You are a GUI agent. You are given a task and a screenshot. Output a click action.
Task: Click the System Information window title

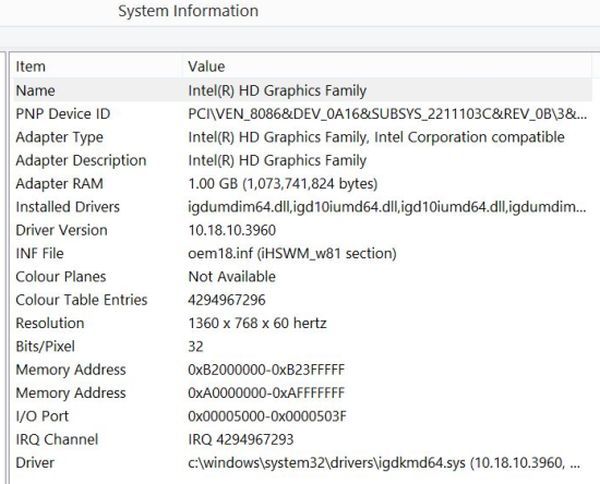click(x=188, y=11)
